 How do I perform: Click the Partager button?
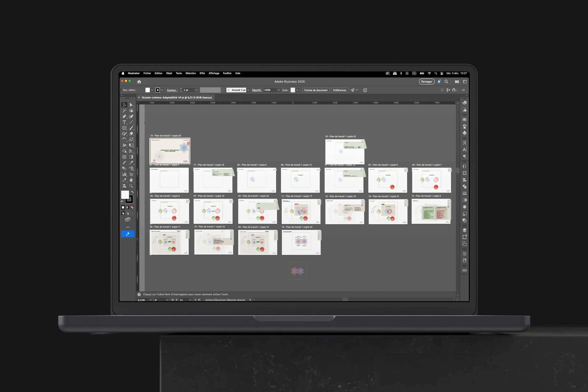pos(426,81)
